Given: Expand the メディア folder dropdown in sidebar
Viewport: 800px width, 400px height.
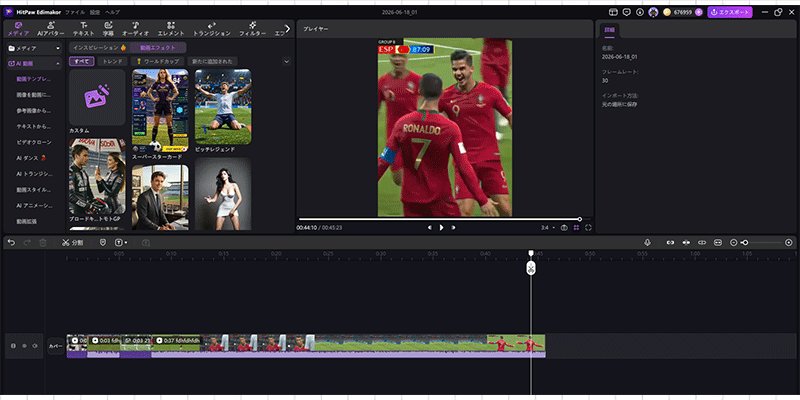Looking at the screenshot, I should pyautogui.click(x=34, y=48).
